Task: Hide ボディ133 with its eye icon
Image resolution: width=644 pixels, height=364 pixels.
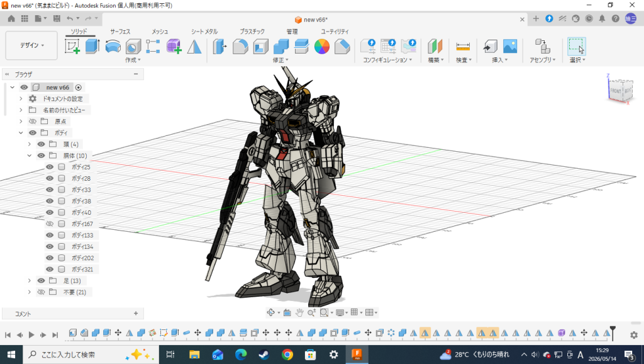Action: click(50, 236)
